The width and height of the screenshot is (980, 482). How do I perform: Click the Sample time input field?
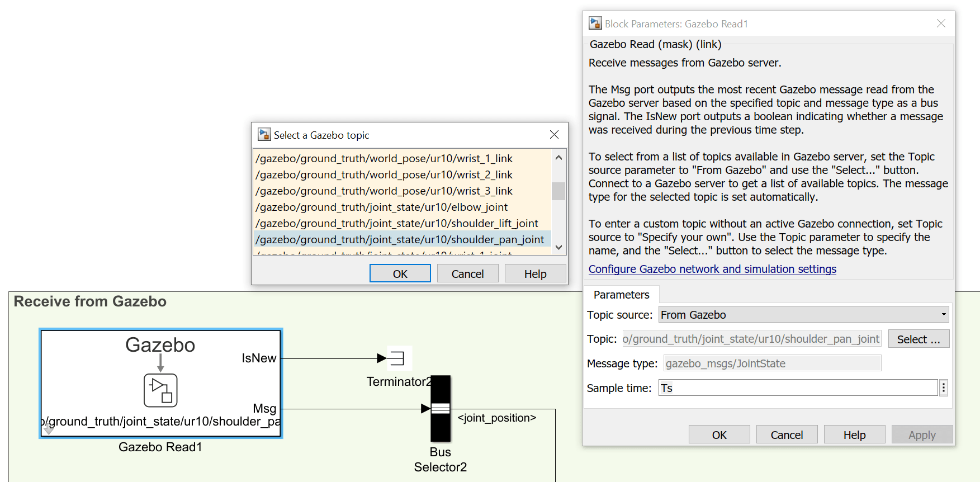798,388
